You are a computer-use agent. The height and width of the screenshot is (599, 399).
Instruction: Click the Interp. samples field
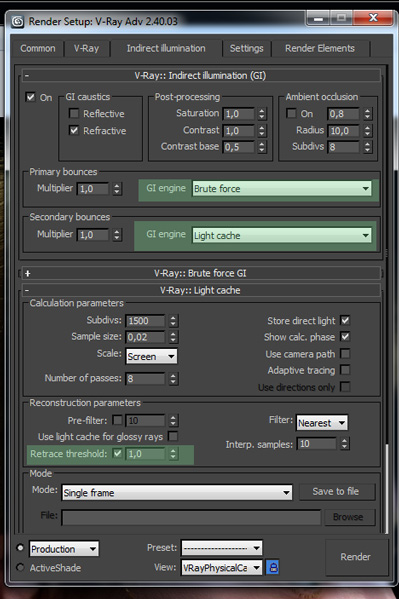(317, 444)
